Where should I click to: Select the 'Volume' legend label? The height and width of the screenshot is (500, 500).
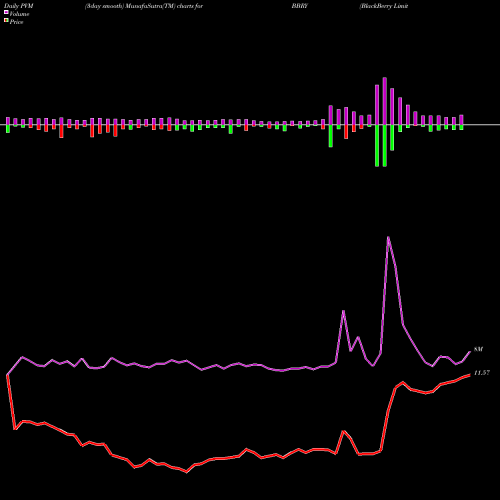coord(19,14)
